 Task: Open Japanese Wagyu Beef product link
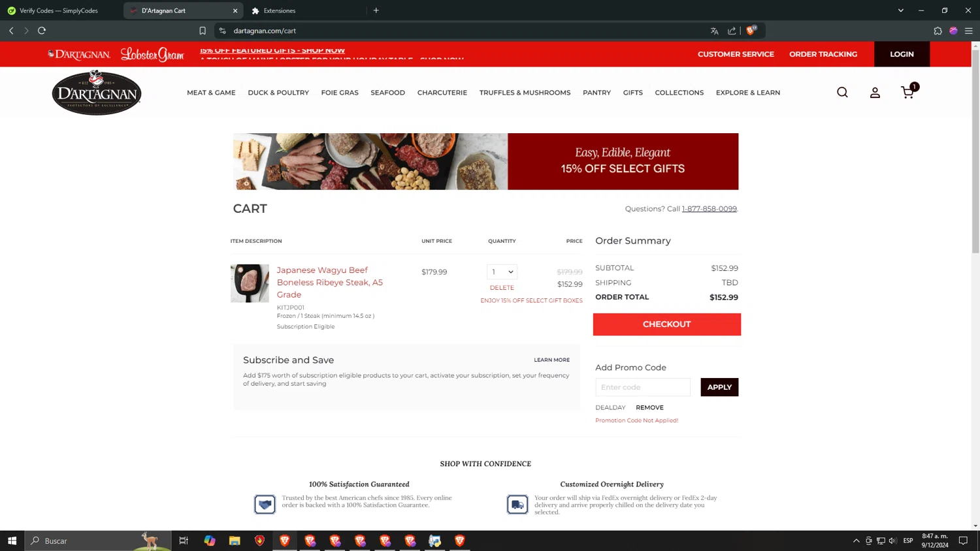(x=330, y=282)
